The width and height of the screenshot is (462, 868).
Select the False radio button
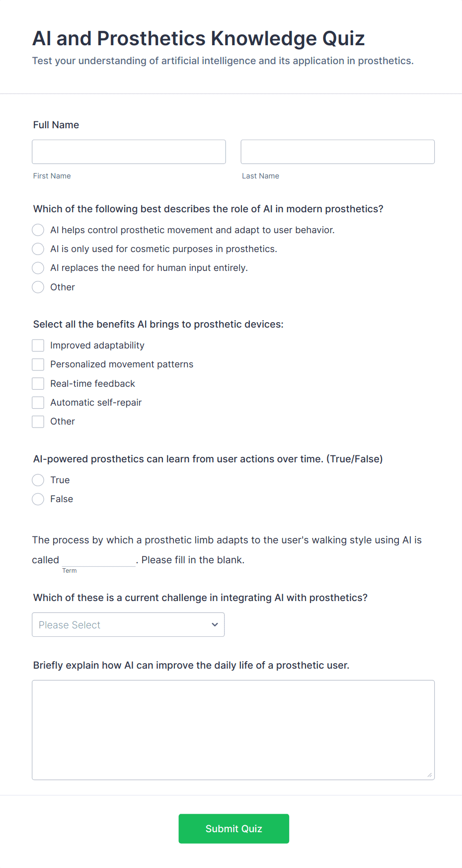38,499
